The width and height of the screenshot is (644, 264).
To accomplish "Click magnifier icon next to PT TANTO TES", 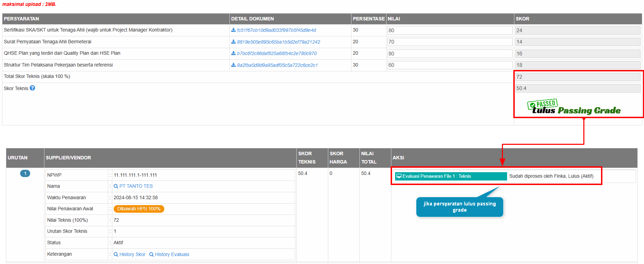I will pos(116,186).
